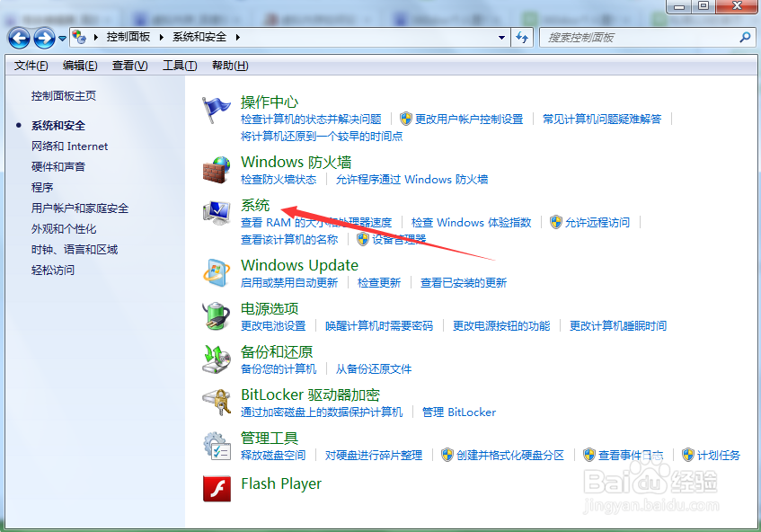
Task: Expand the root breadcrumb arrow before 控制面板
Action: point(95,37)
